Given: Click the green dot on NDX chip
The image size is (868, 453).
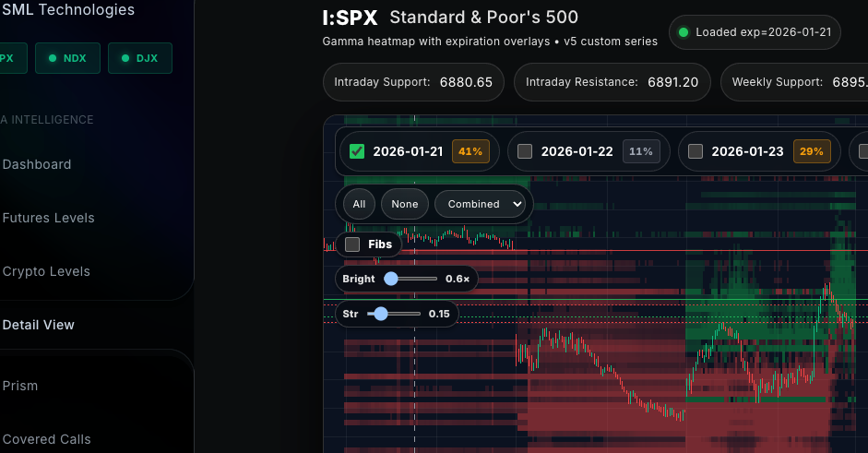Looking at the screenshot, I should pyautogui.click(x=53, y=58).
